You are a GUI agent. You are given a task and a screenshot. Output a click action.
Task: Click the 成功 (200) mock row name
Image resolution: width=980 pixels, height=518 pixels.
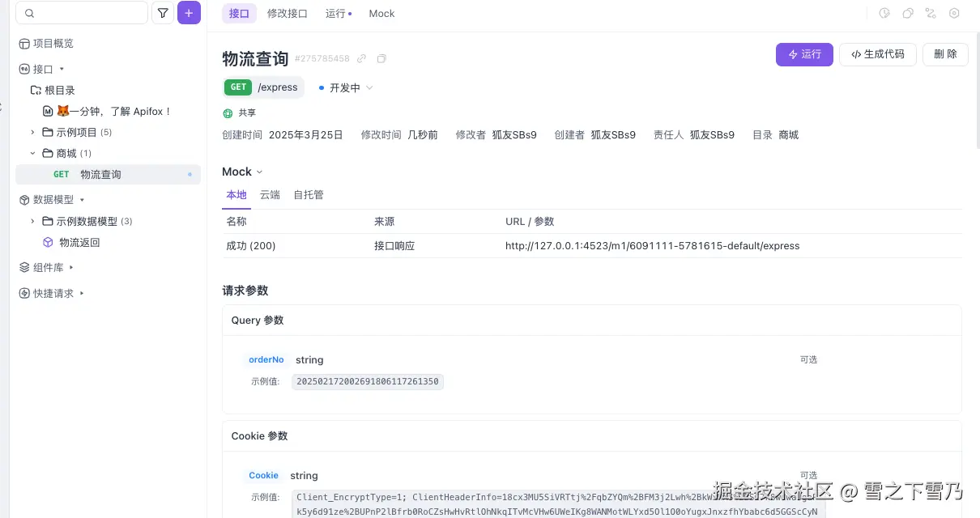click(x=250, y=245)
